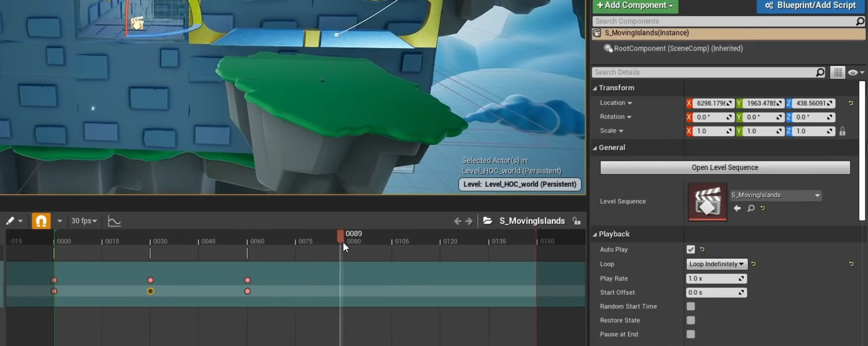Select the yellow highlighted keyframe at frame 30
Image resolution: width=868 pixels, height=346 pixels.
point(150,291)
